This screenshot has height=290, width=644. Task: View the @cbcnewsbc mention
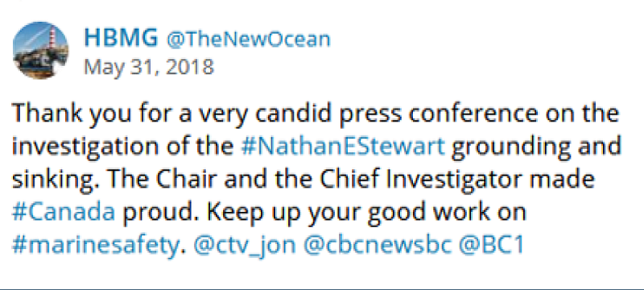(378, 245)
